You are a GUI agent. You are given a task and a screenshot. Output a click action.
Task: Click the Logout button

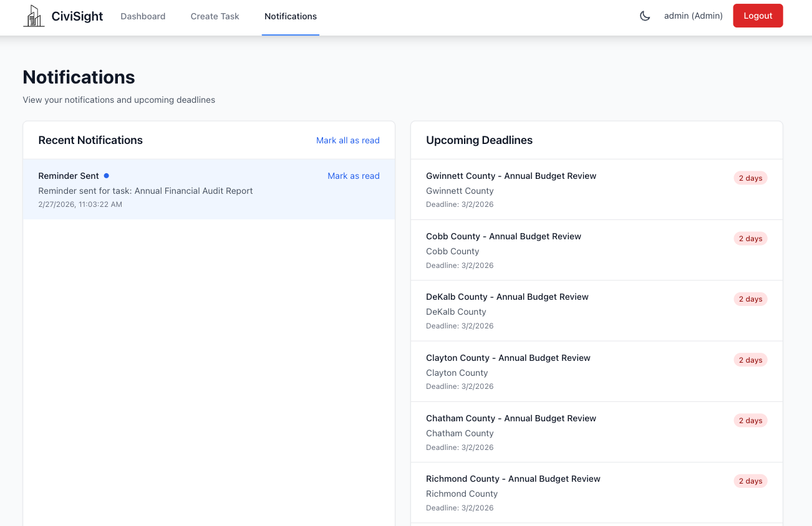[758, 16]
